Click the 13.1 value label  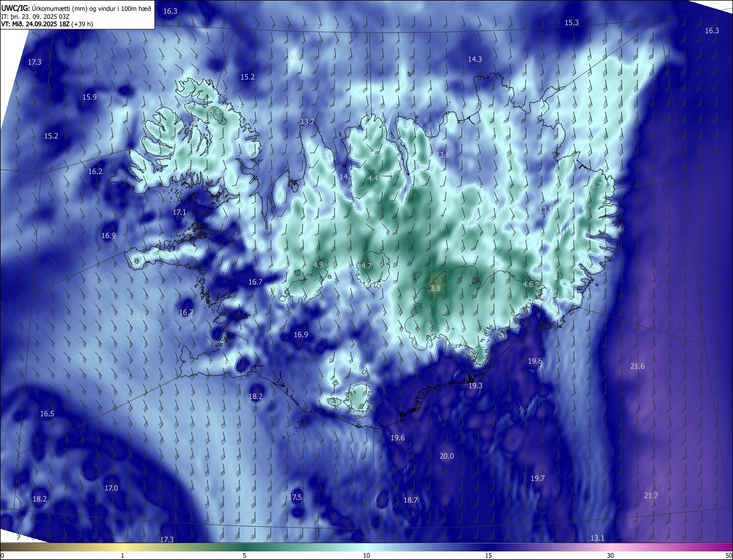tap(597, 538)
